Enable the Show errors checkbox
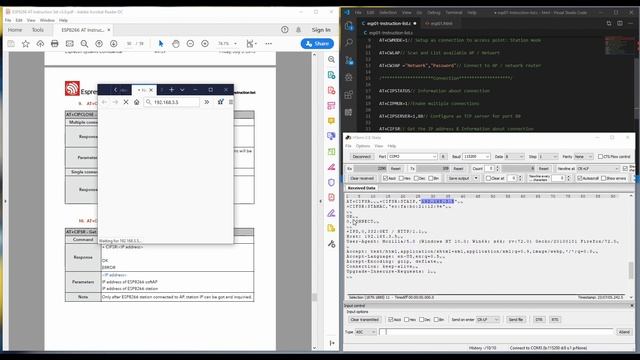640x360 pixels. coord(604,178)
